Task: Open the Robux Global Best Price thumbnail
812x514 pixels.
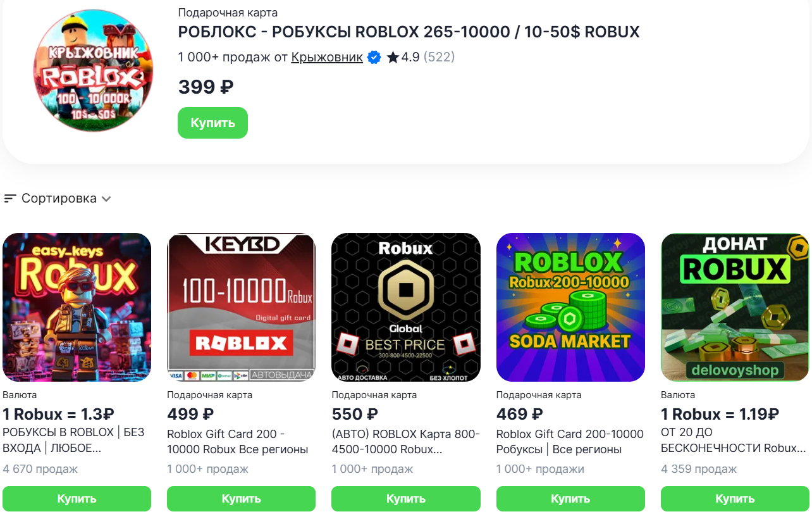Action: pos(406,307)
